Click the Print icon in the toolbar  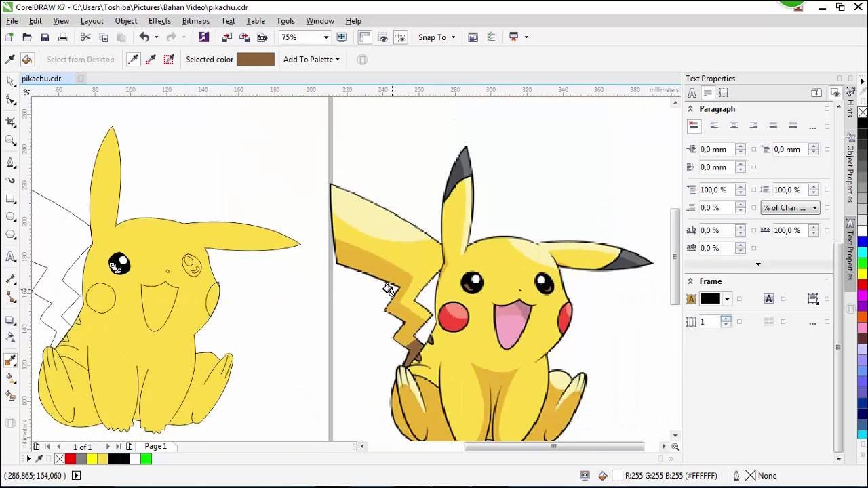pyautogui.click(x=62, y=37)
